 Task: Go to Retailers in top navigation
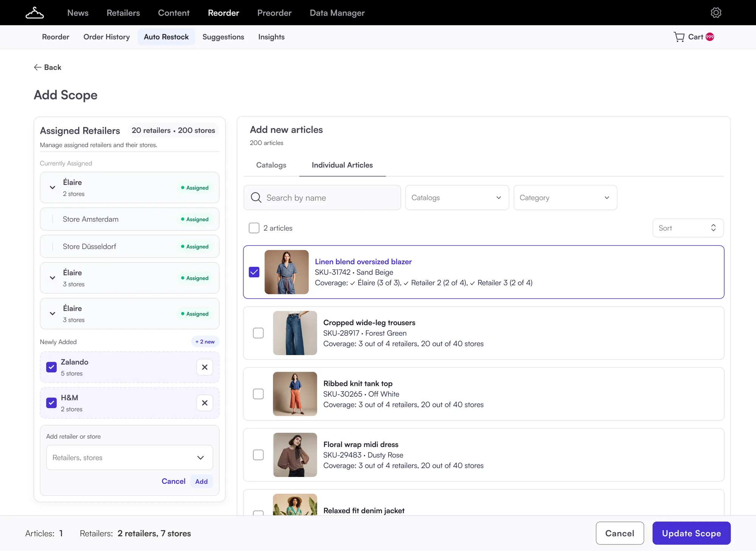(x=123, y=13)
